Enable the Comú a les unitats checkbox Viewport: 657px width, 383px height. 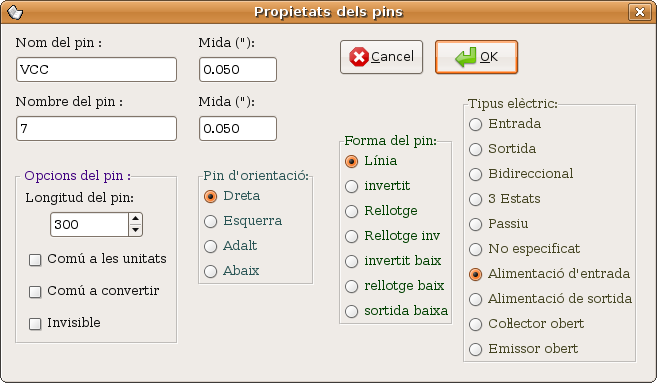(35, 260)
